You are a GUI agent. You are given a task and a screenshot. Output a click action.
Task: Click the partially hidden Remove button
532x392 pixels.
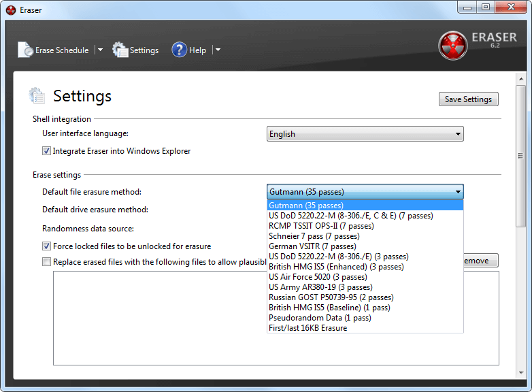click(481, 261)
